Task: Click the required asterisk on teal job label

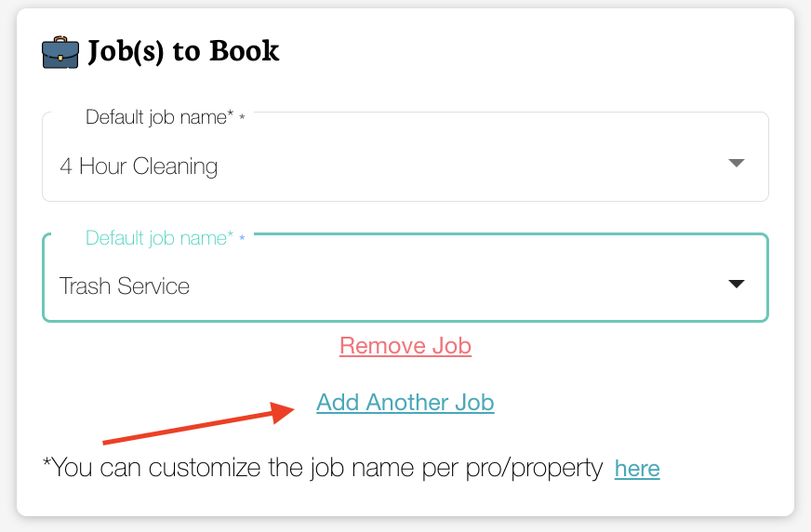Action: (242, 239)
